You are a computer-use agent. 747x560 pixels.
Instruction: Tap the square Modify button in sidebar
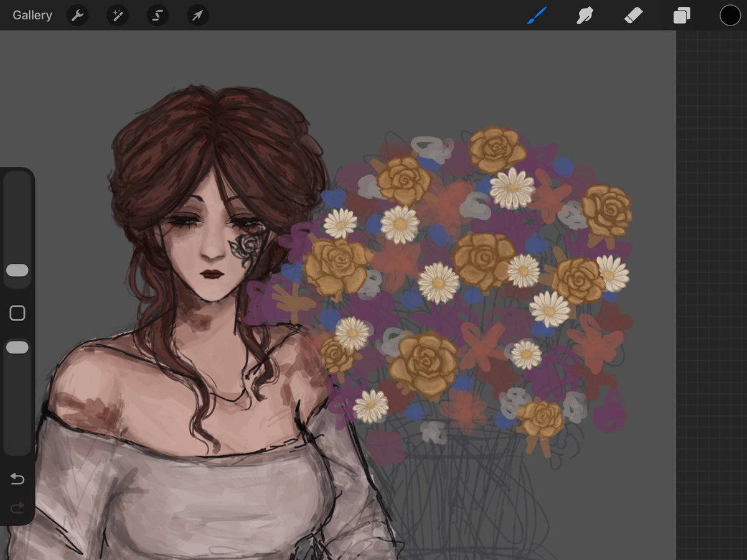point(17,313)
